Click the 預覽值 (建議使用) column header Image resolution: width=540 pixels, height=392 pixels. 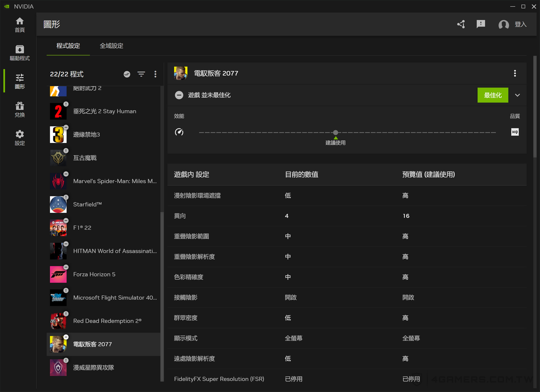coord(429,175)
